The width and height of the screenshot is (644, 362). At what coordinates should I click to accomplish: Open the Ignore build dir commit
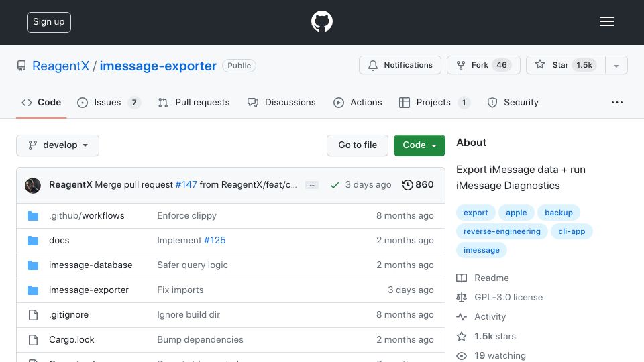(x=189, y=315)
